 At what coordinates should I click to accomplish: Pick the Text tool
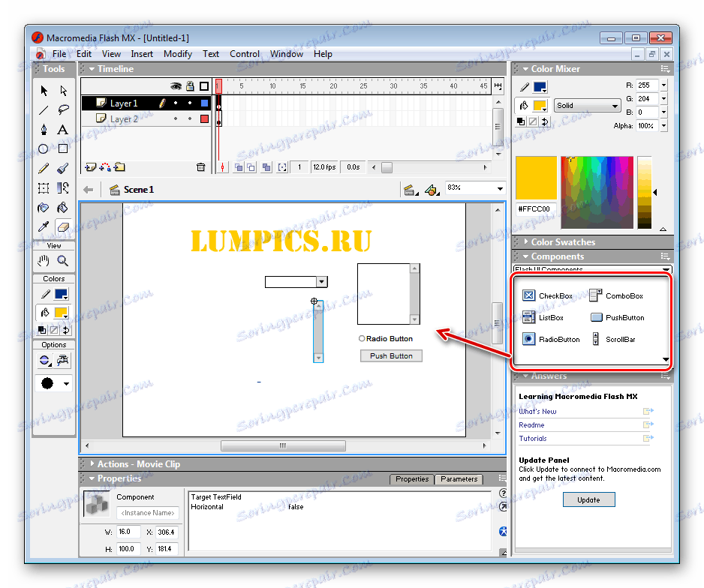click(x=63, y=130)
